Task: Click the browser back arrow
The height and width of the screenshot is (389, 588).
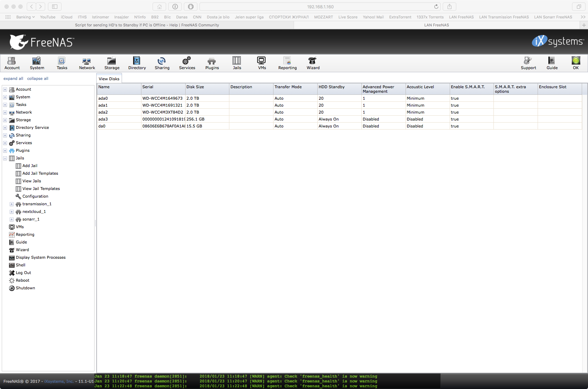Action: pos(31,7)
